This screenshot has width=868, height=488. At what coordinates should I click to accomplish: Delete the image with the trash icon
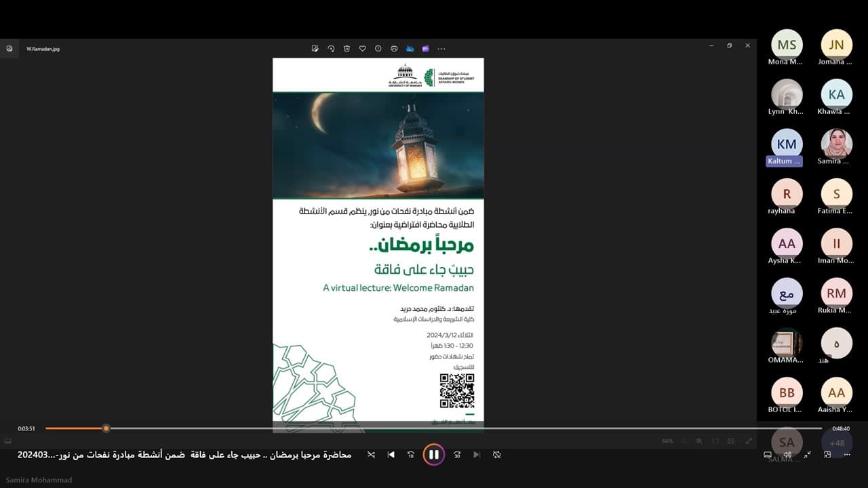[x=347, y=49]
